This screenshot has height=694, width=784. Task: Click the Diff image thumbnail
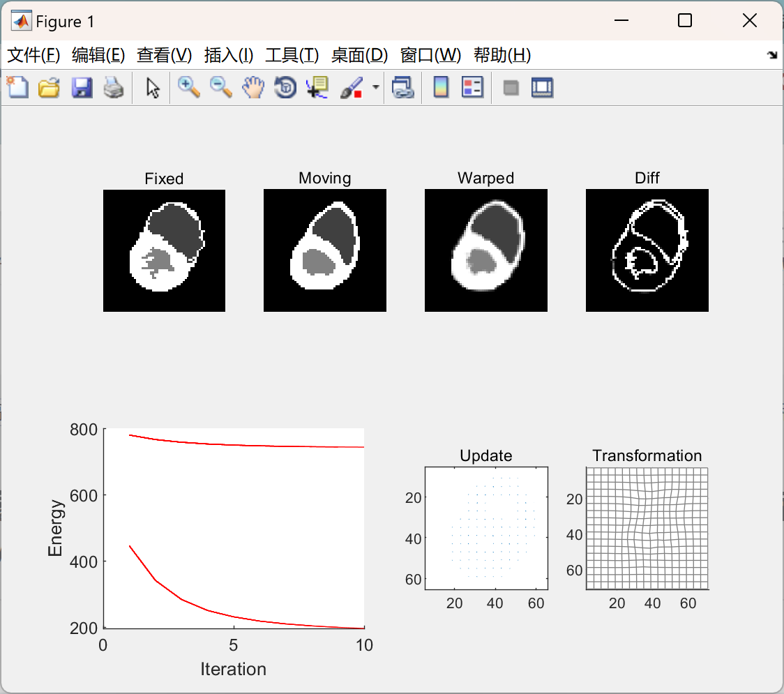pyautogui.click(x=647, y=250)
